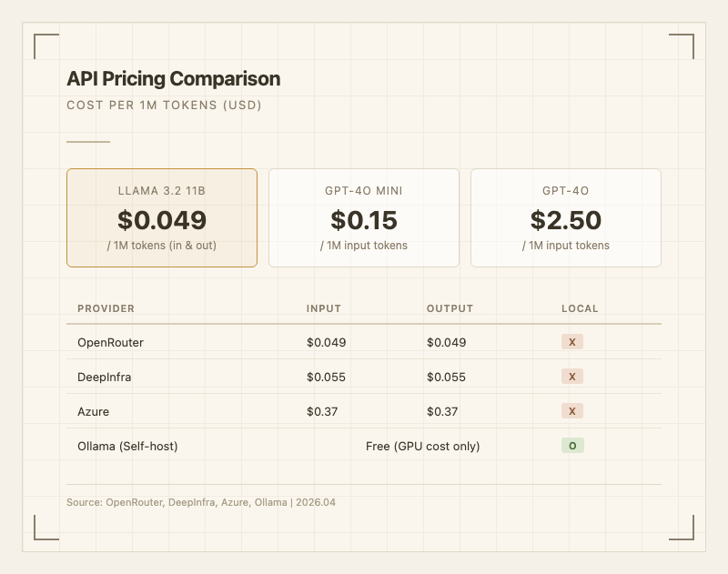Click the Azure provider name
Image resolution: width=728 pixels, height=574 pixels.
click(x=93, y=411)
